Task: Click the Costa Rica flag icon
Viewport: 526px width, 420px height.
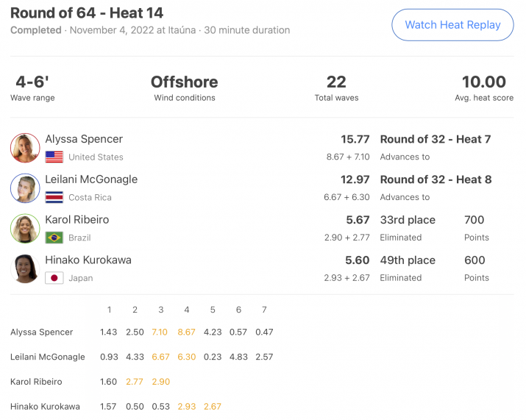Action: [54, 197]
